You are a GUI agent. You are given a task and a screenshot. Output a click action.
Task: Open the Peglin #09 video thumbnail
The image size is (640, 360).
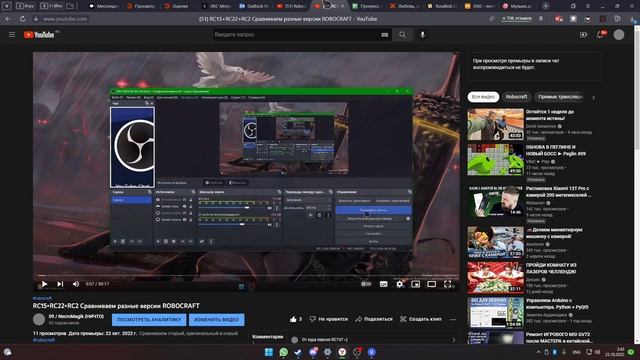click(496, 160)
